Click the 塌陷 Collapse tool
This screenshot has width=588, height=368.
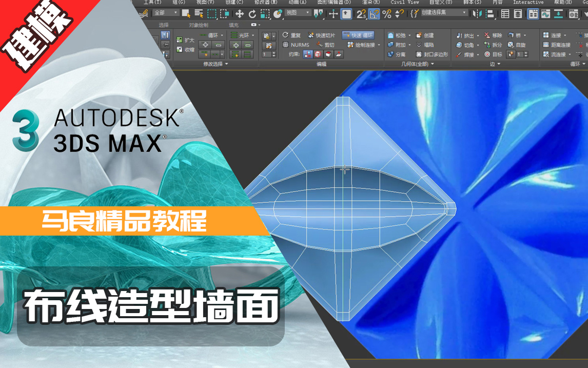pos(424,45)
